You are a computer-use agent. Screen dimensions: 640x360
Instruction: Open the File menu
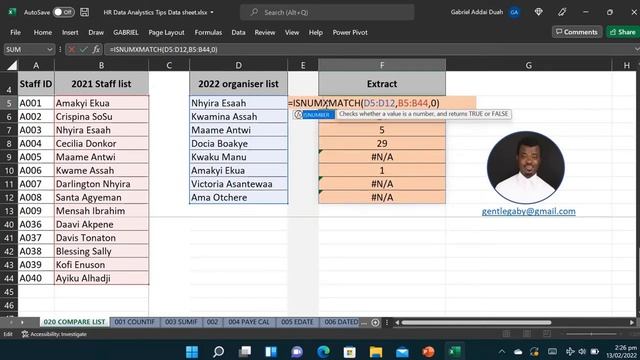pos(16,32)
